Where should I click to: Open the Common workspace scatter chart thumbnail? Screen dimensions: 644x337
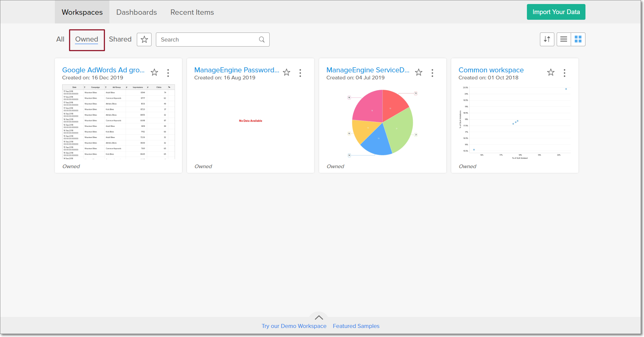click(515, 122)
